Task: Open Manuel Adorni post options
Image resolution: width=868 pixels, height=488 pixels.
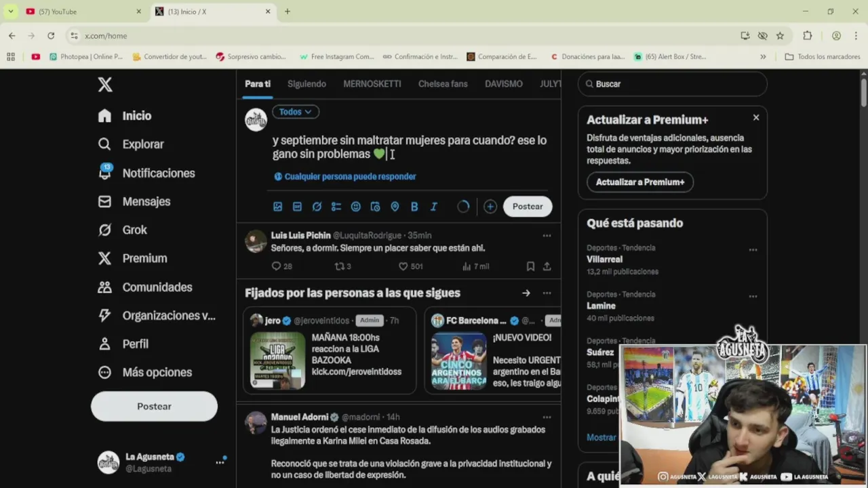Action: click(x=547, y=417)
